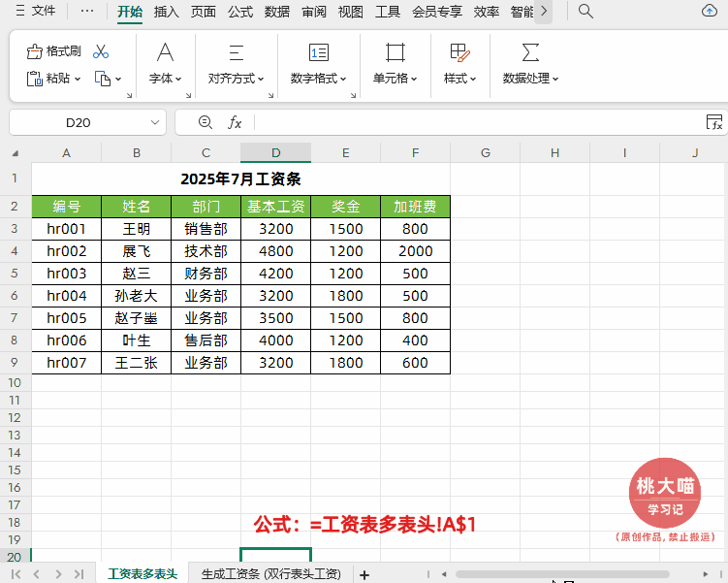The width and height of the screenshot is (728, 583).
Task: Click number format group dialog launcher arrow
Action: point(353,95)
